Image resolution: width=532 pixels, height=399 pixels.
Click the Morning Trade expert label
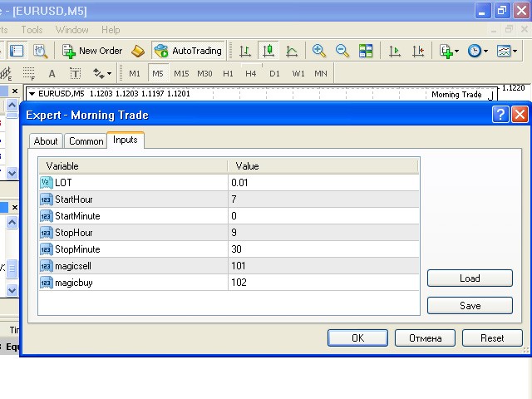pos(456,94)
